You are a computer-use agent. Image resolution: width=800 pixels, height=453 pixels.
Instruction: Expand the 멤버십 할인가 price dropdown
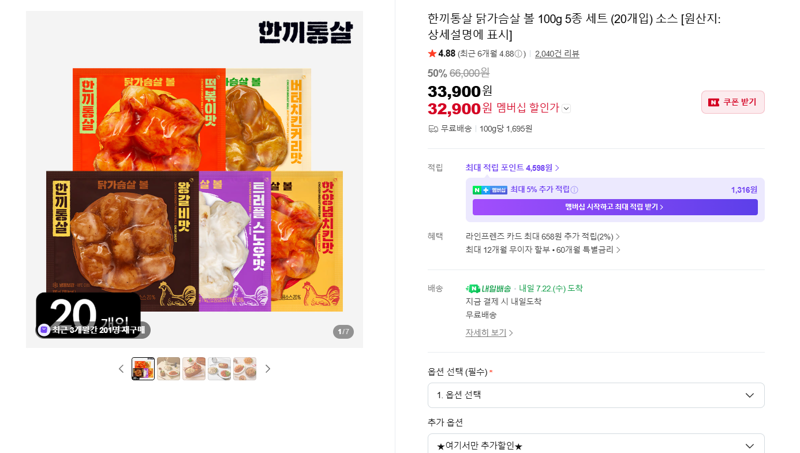point(566,108)
